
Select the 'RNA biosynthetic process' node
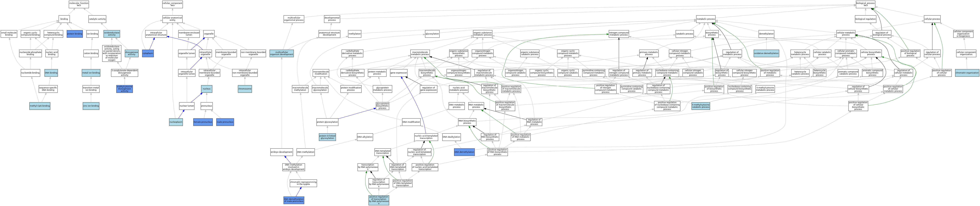[x=467, y=122]
